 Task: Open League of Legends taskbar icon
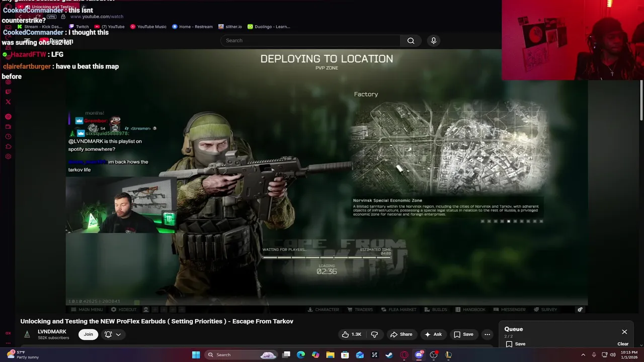click(x=448, y=354)
